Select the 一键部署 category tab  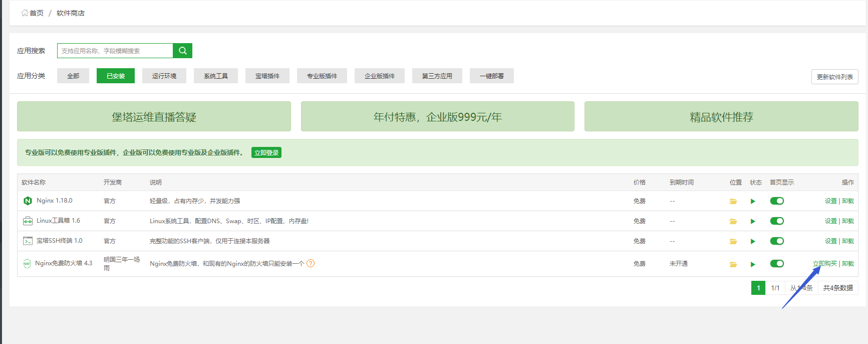(492, 76)
